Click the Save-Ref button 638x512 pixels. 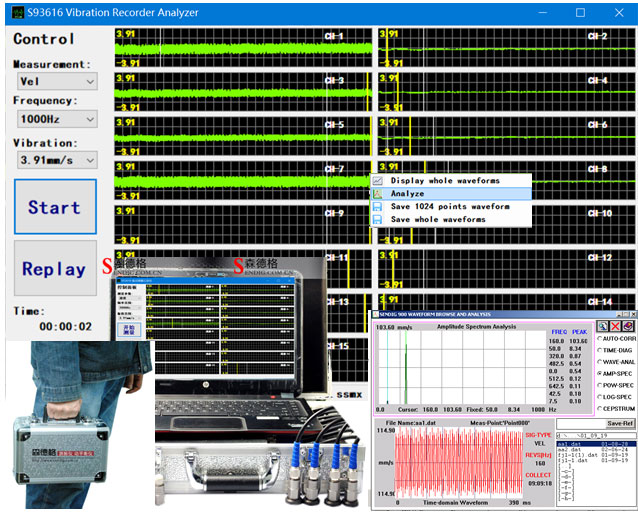point(614,424)
